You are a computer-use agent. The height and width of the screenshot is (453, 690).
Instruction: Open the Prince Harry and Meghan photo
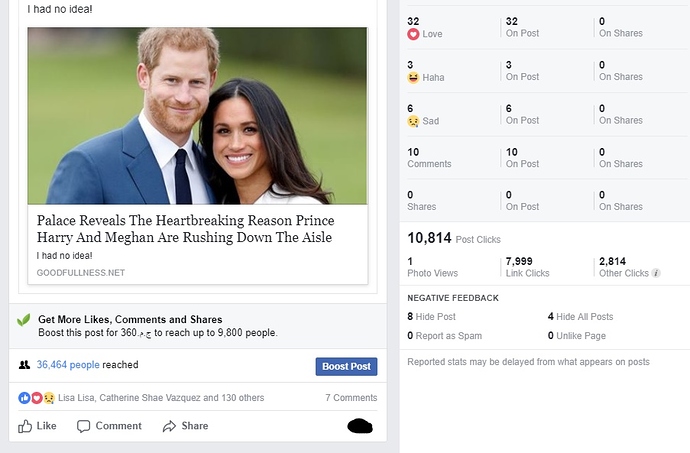(198, 116)
